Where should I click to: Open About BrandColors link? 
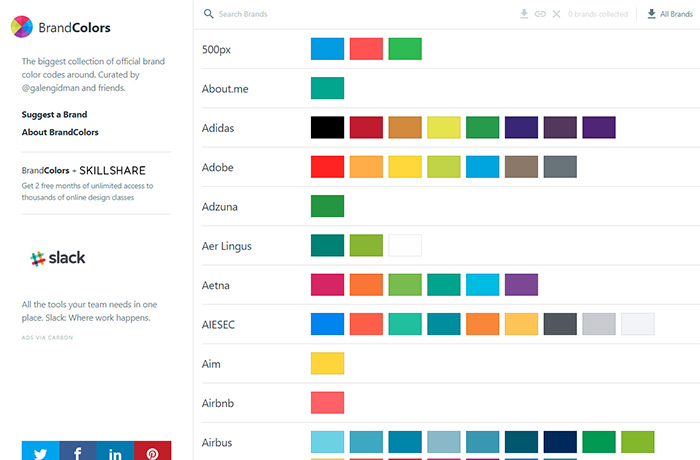tap(60, 132)
